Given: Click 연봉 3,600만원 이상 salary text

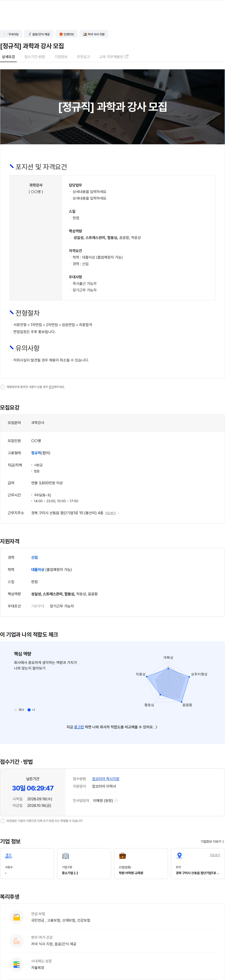Looking at the screenshot, I should (x=47, y=483).
